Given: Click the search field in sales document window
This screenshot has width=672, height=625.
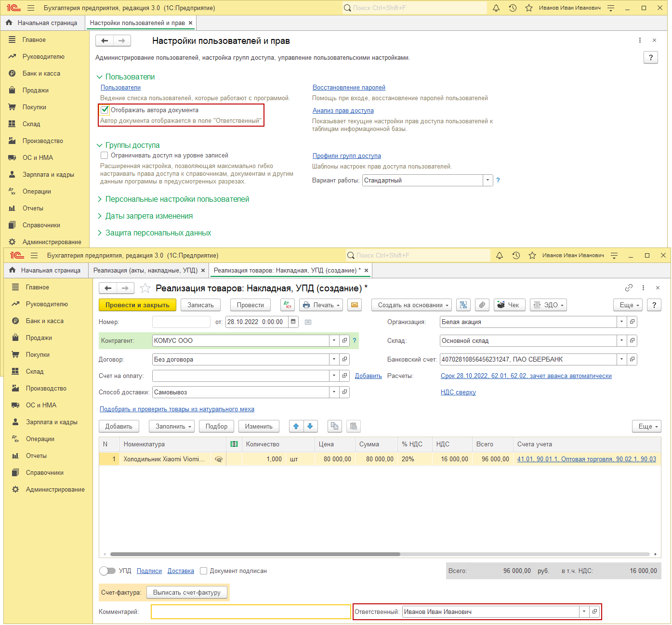Looking at the screenshot, I should pos(418,255).
